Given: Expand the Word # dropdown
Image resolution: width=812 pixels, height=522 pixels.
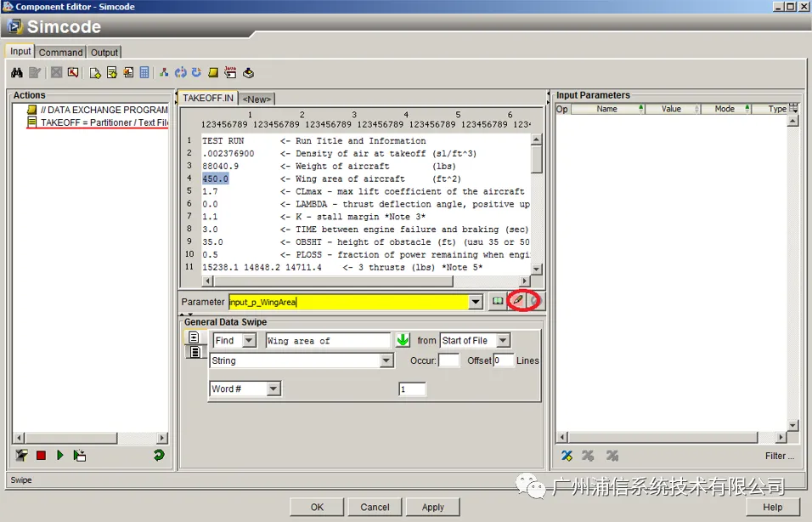Looking at the screenshot, I should pyautogui.click(x=274, y=389).
